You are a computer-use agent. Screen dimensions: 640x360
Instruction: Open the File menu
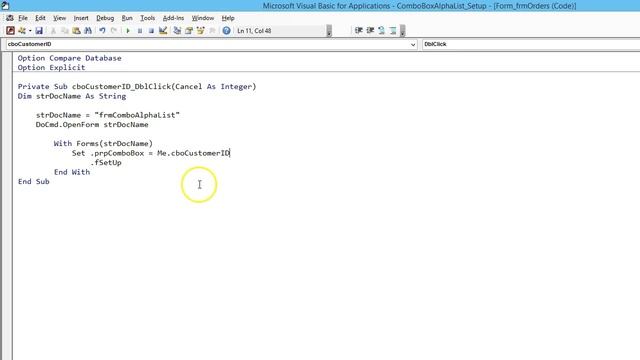pyautogui.click(x=23, y=18)
